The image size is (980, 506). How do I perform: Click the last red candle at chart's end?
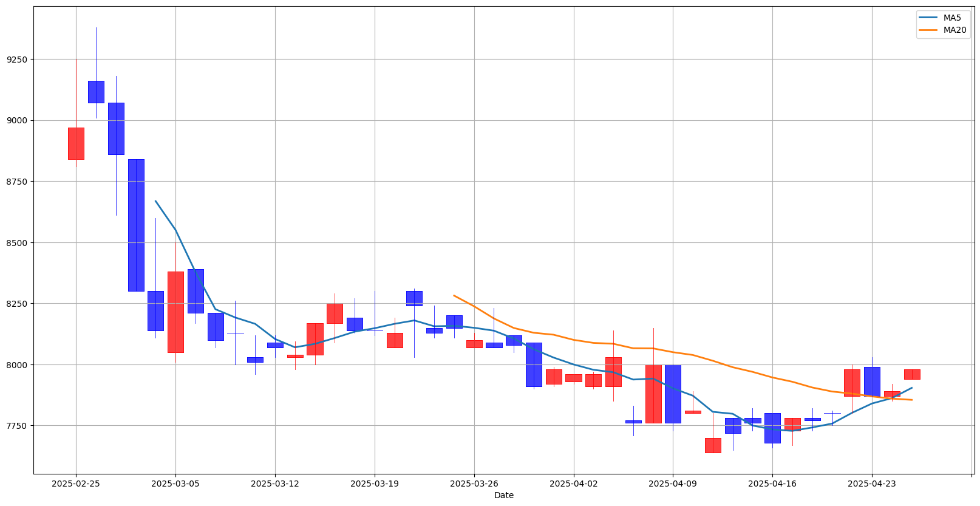click(912, 374)
